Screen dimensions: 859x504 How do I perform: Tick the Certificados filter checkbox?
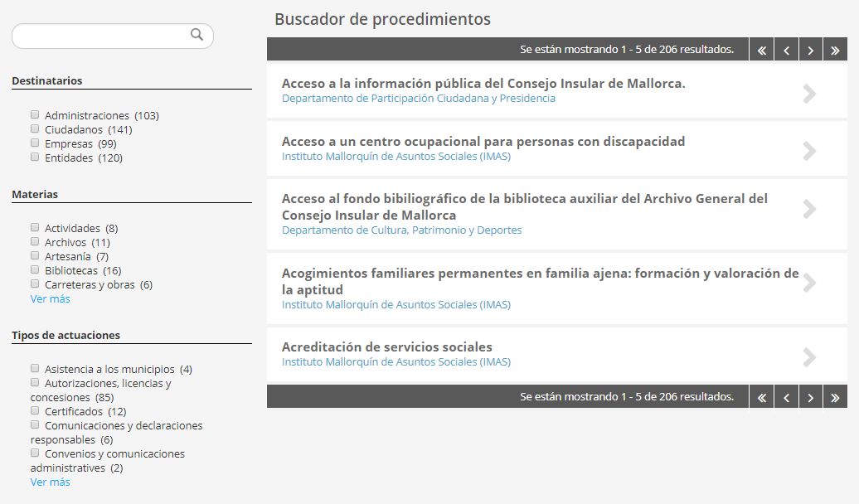coord(35,411)
